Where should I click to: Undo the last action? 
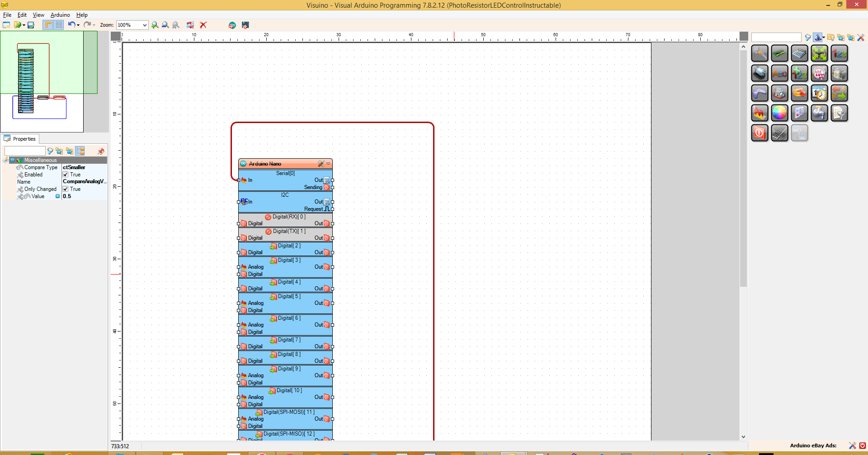pyautogui.click(x=71, y=25)
